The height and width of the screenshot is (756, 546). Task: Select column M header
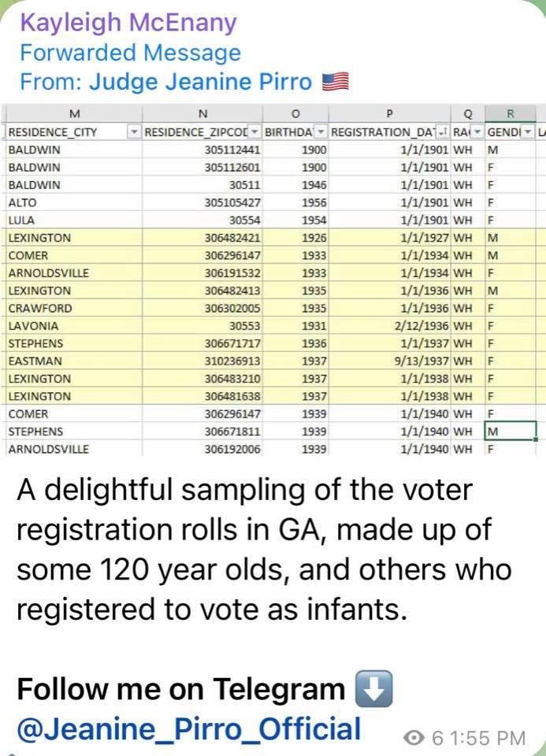point(74,113)
